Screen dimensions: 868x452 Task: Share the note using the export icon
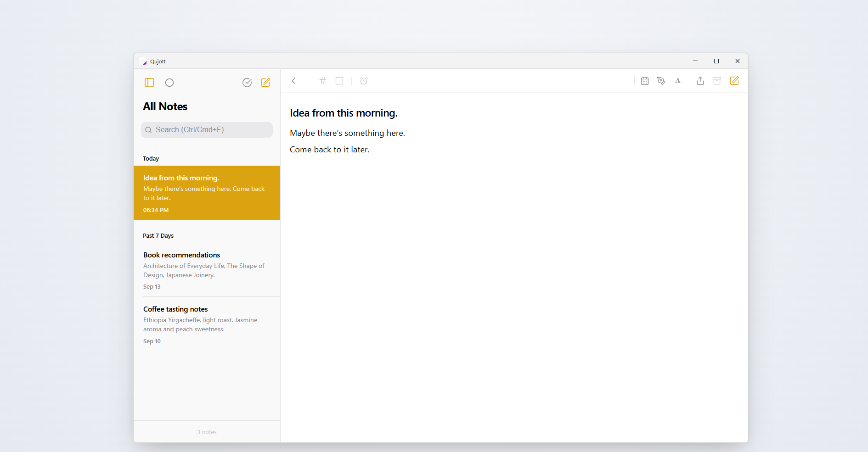[x=700, y=81]
